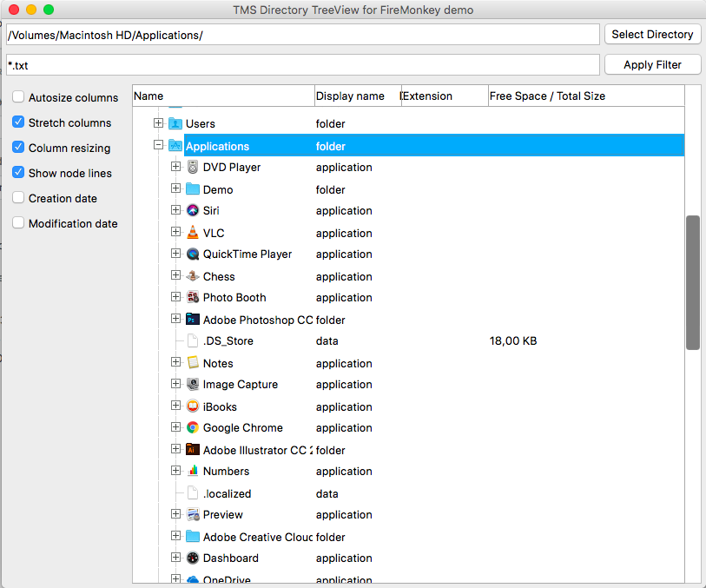Screen dimensions: 706x588
Task: Expand the Adobe Creative Cloud node
Action: (175, 536)
